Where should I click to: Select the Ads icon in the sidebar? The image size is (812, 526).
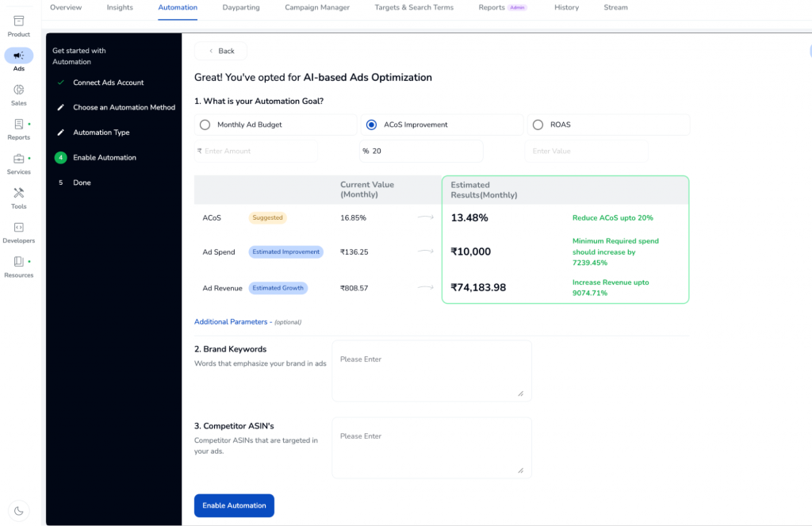(x=17, y=56)
